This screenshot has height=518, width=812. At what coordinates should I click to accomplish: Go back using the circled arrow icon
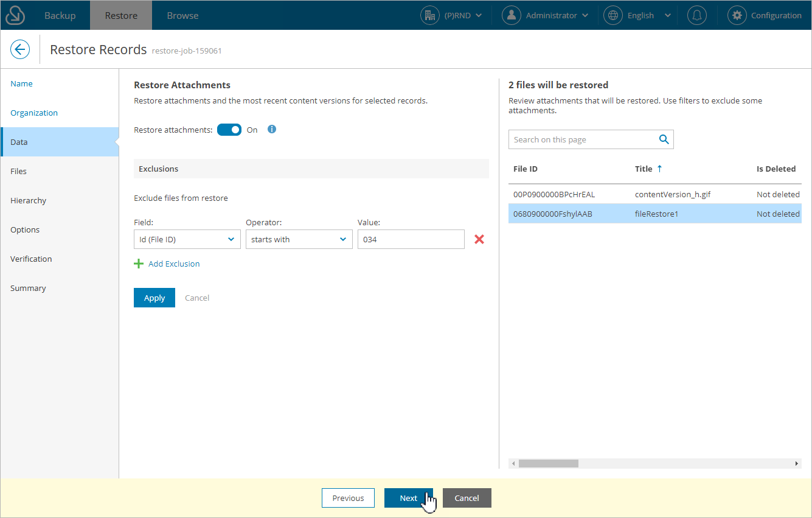(x=20, y=49)
